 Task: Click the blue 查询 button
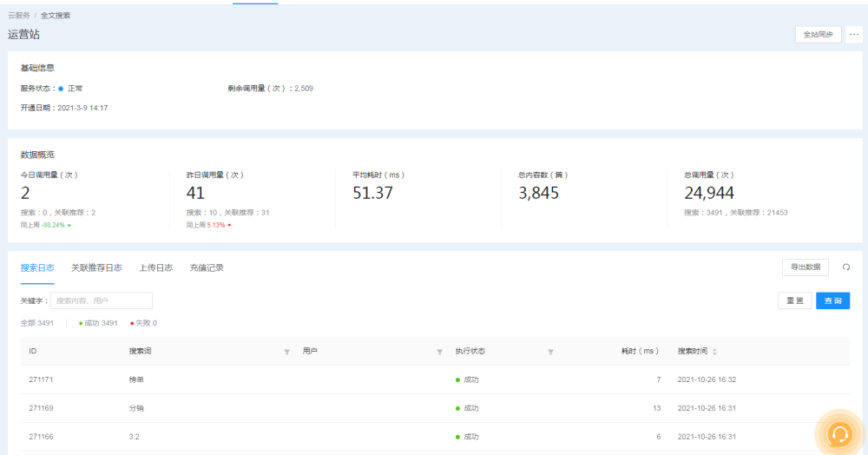[832, 300]
